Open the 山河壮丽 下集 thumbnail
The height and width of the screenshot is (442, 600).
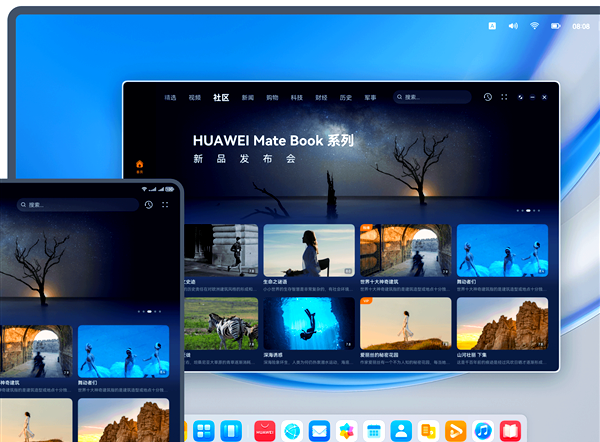tap(502, 324)
